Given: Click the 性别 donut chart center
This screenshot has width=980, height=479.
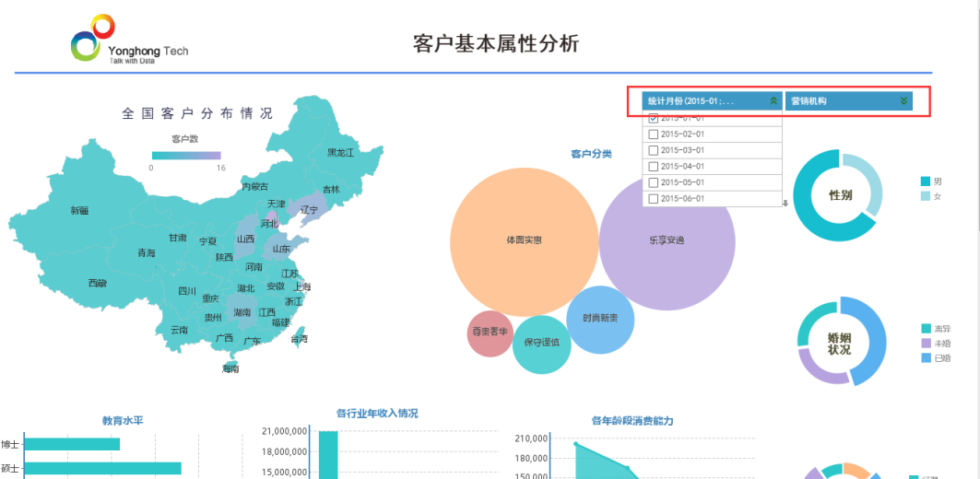Looking at the screenshot, I should [840, 195].
